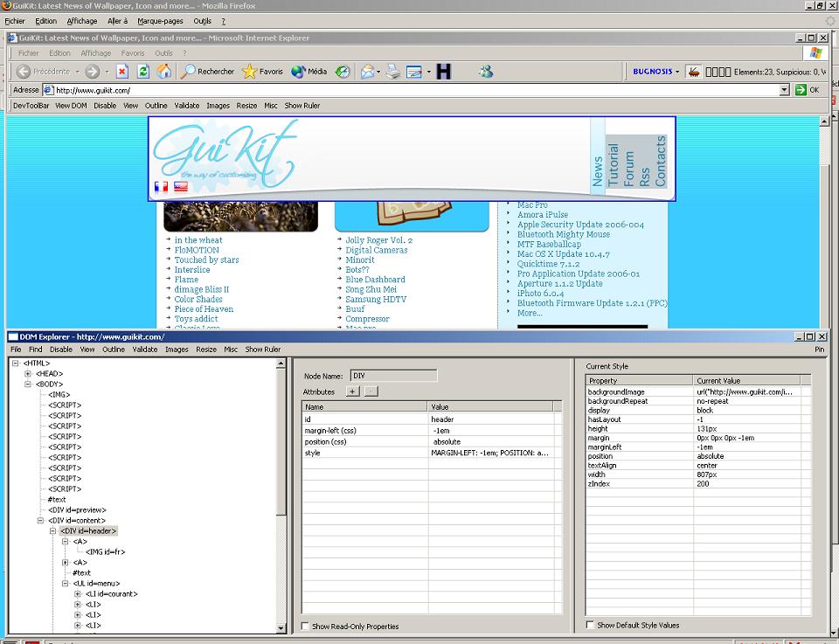Toggle Show Read-Only Properties checkbox
Image resolution: width=839 pixels, height=644 pixels.
[305, 626]
